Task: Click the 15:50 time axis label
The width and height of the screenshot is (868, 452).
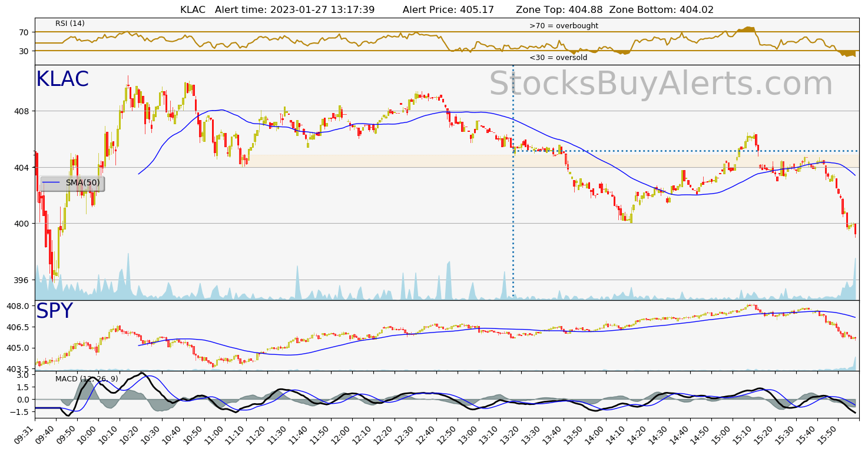Action: pos(829,434)
